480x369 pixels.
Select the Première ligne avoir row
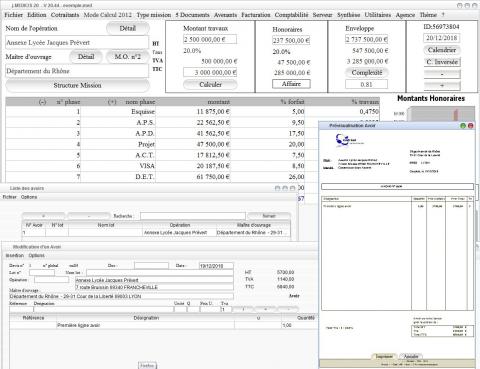tap(163, 325)
